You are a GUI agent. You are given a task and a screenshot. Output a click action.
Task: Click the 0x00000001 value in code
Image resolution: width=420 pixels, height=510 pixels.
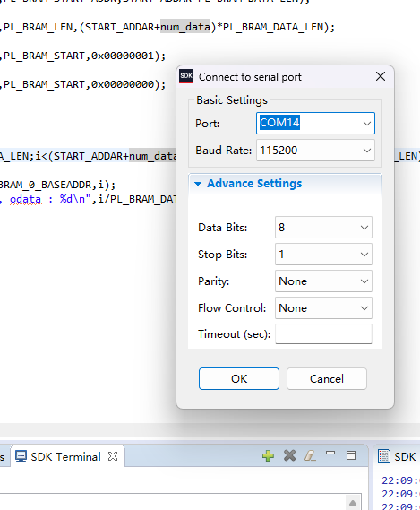coord(122,56)
